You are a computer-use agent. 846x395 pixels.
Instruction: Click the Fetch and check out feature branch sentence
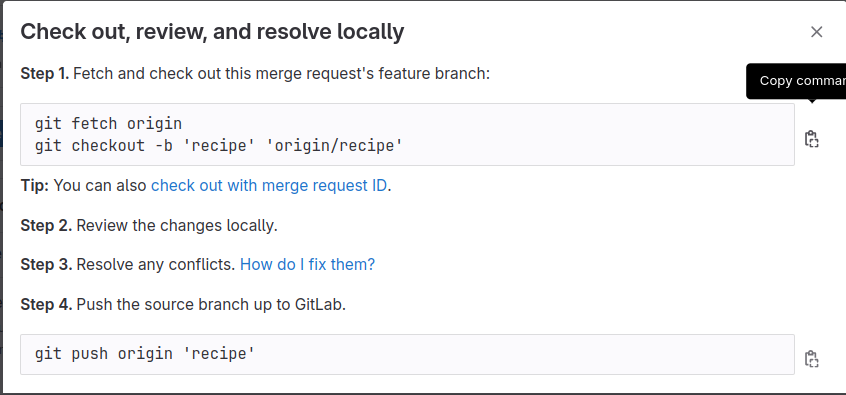(x=281, y=73)
